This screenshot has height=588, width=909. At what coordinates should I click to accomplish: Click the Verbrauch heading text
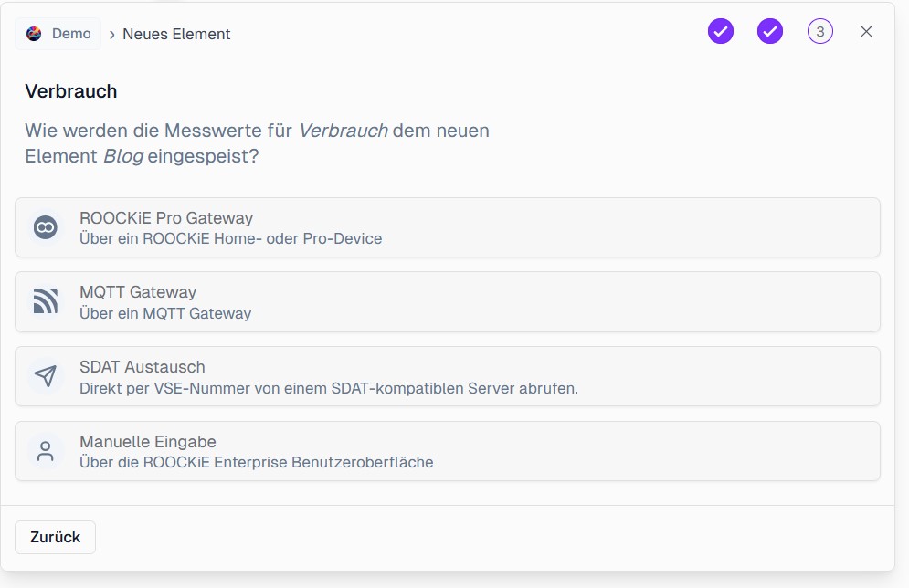click(x=71, y=91)
